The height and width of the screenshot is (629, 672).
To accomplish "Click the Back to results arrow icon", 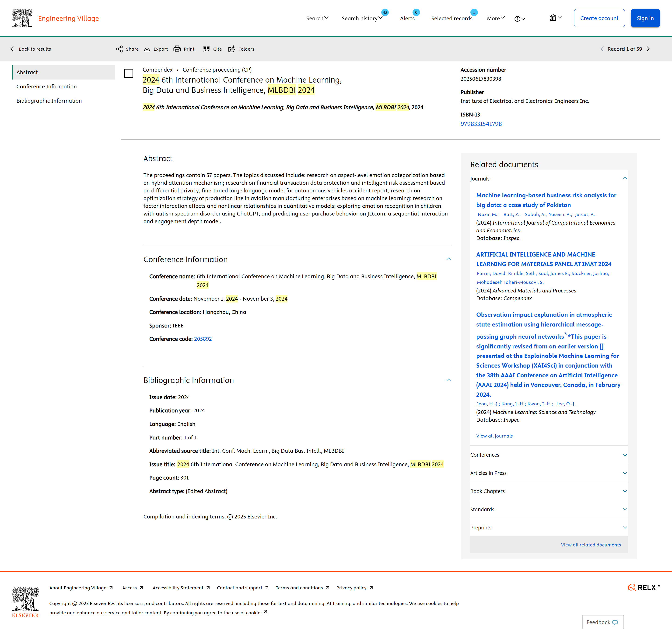I will coord(12,49).
